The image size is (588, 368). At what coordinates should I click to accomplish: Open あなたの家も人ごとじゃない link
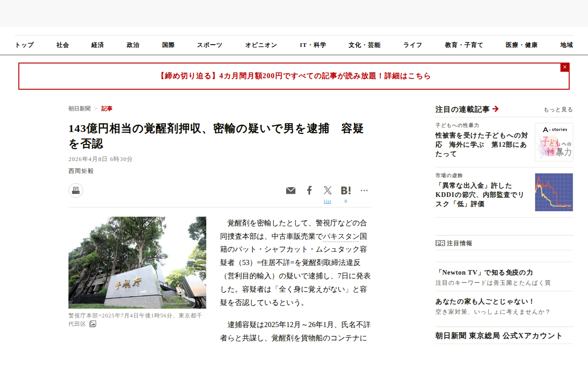(x=485, y=301)
